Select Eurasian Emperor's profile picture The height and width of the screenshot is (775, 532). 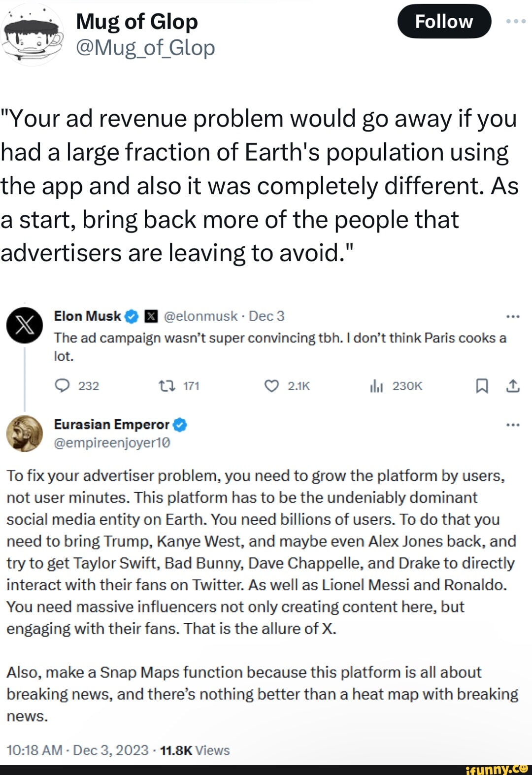click(x=25, y=434)
